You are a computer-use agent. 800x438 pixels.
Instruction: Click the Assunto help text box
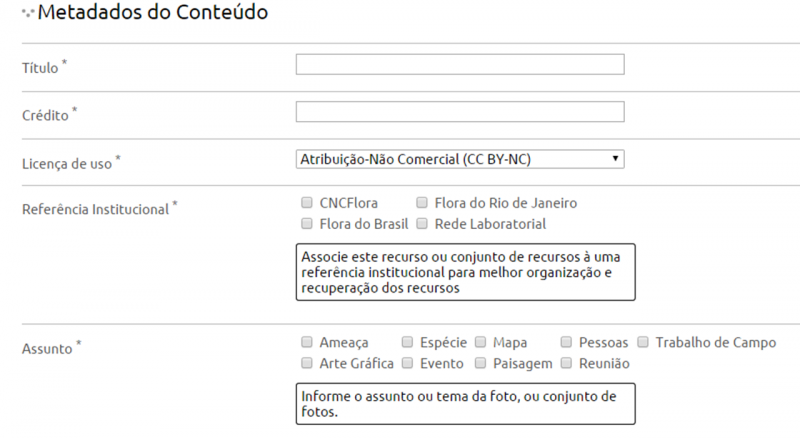tap(465, 404)
